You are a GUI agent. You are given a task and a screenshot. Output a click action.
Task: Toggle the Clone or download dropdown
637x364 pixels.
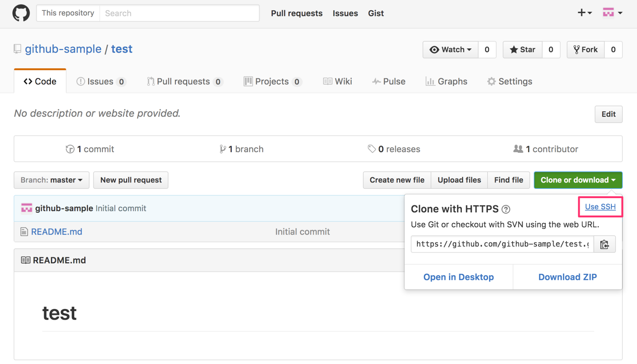coord(578,180)
